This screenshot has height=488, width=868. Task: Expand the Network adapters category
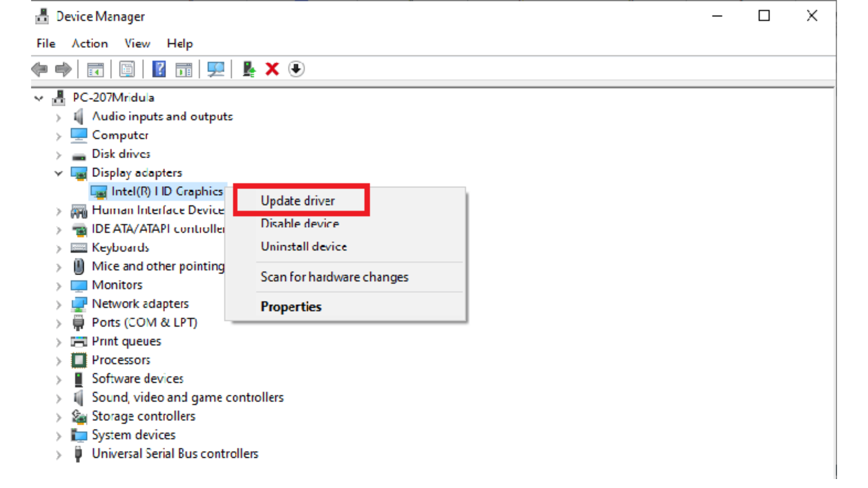(x=58, y=305)
